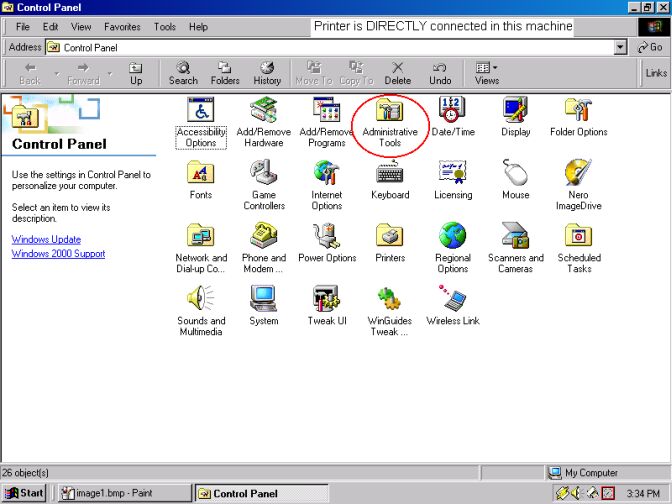Open the Folder Options icon
The image size is (672, 504).
pyautogui.click(x=579, y=110)
